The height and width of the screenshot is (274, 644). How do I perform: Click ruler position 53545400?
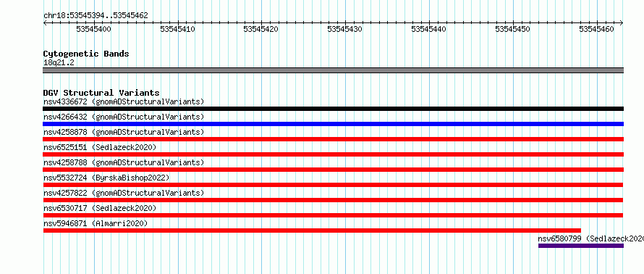[x=93, y=29]
